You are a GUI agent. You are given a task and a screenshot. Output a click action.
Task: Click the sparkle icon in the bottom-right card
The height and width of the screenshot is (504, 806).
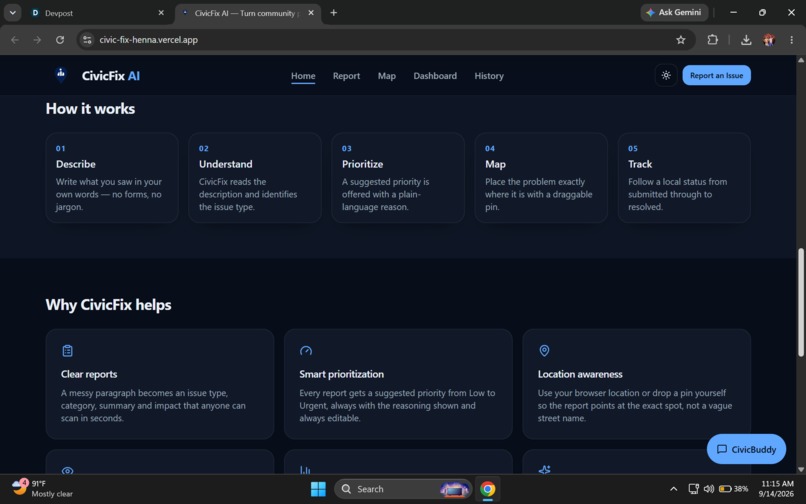click(x=544, y=470)
